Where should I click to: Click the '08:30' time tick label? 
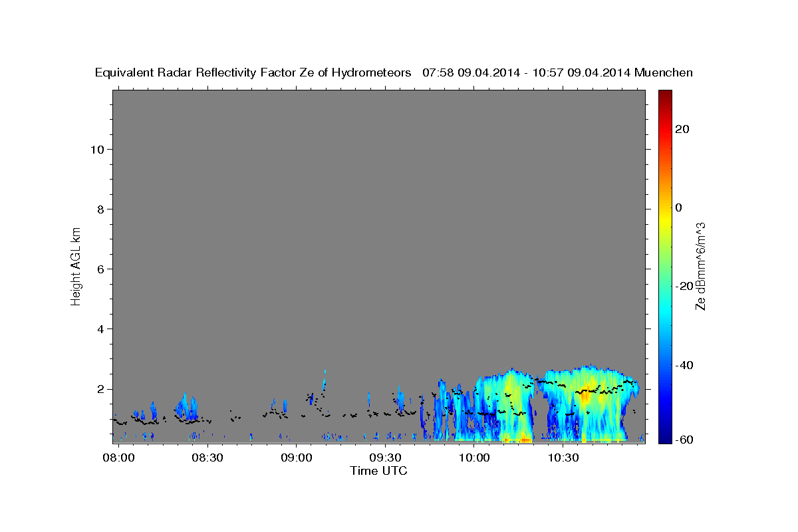(x=207, y=458)
